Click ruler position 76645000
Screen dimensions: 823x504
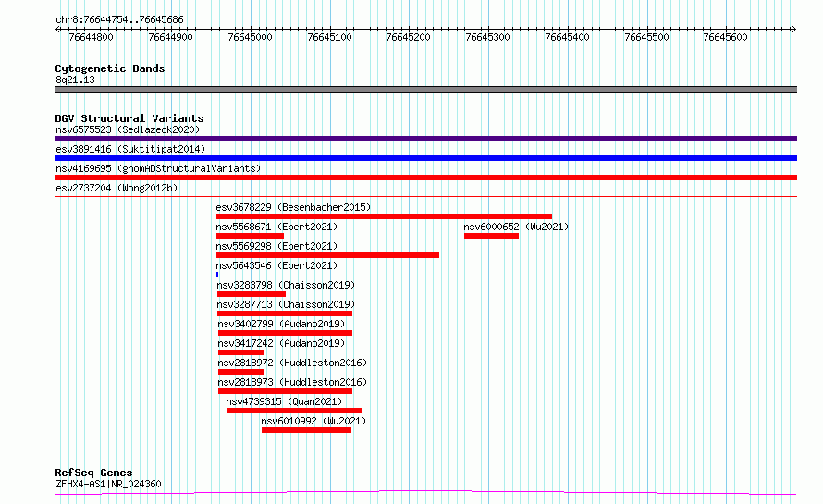pos(250,37)
